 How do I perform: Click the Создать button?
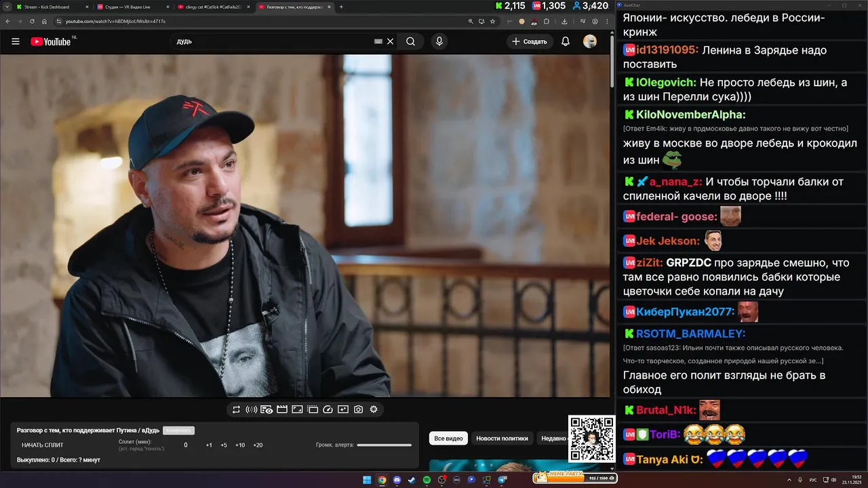pyautogui.click(x=530, y=41)
